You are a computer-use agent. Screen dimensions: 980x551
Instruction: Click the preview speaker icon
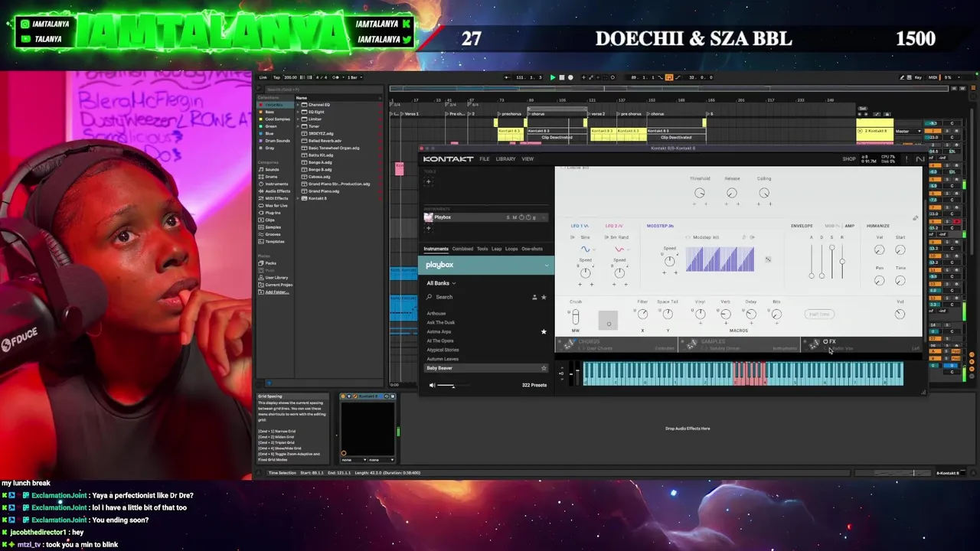pyautogui.click(x=432, y=385)
